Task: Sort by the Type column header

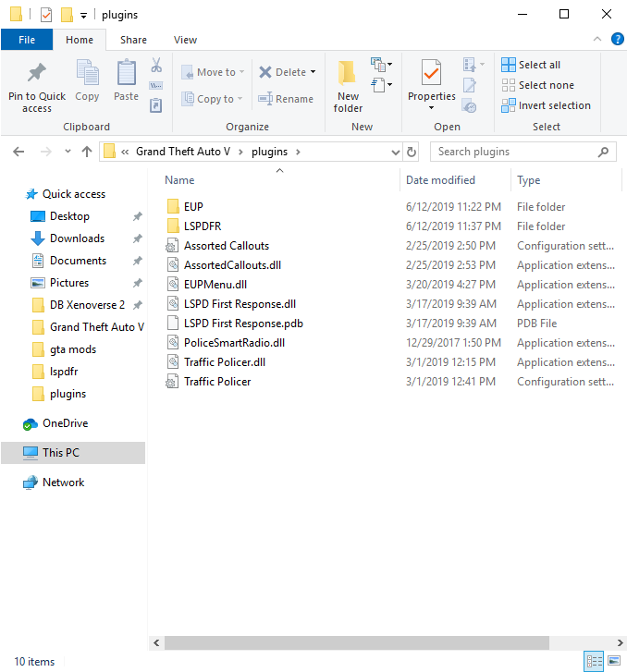Action: coord(528,180)
